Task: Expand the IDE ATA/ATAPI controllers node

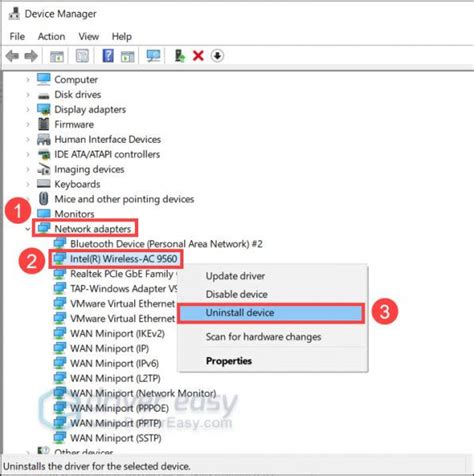Action: (x=28, y=154)
